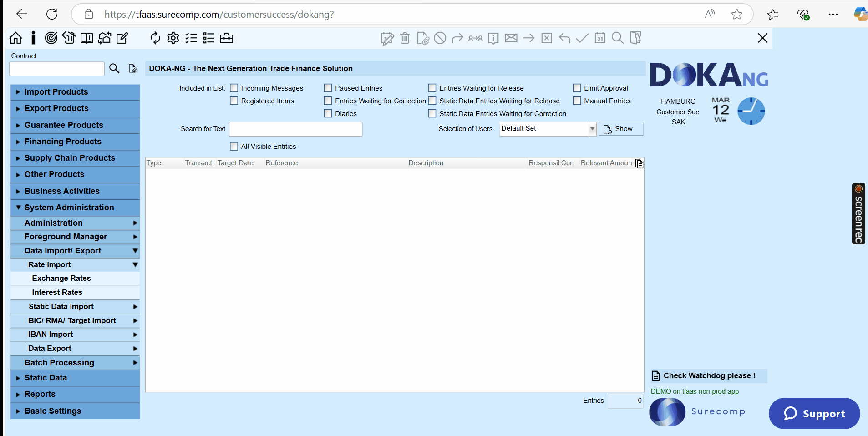Toggle the Limit Approval checkbox
The image size is (868, 436).
(577, 88)
